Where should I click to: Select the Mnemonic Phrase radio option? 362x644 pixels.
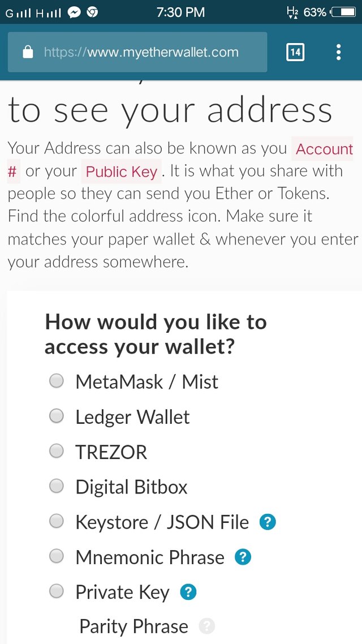click(57, 556)
